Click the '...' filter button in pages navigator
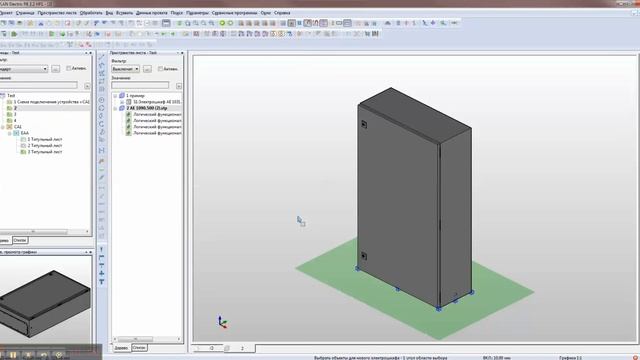 (x=56, y=69)
